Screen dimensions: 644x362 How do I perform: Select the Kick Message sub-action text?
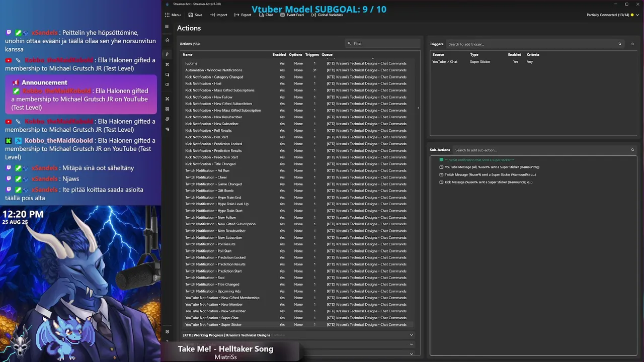click(x=489, y=182)
